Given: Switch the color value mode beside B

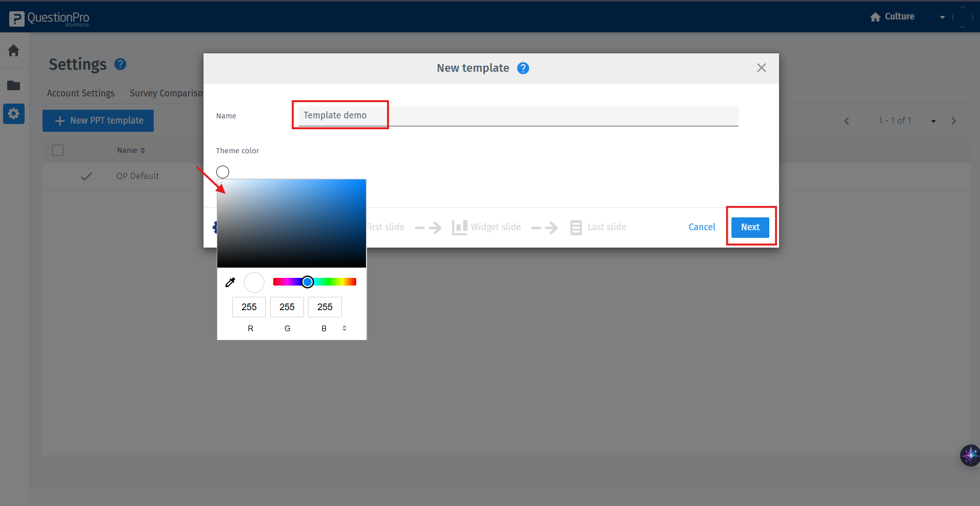Looking at the screenshot, I should click(344, 328).
